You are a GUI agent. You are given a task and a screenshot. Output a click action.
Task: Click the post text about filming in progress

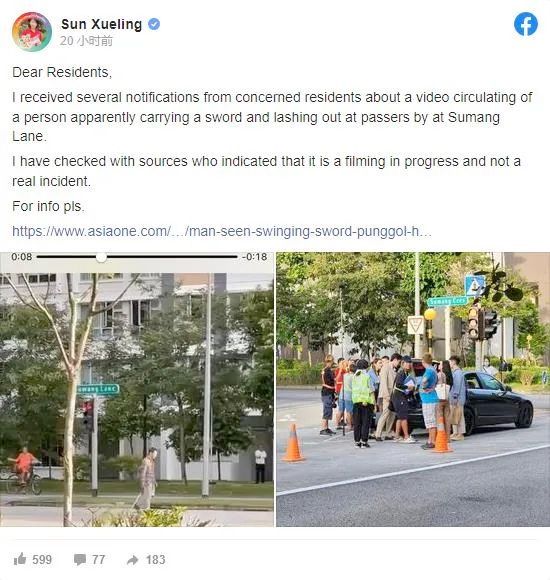pos(266,171)
